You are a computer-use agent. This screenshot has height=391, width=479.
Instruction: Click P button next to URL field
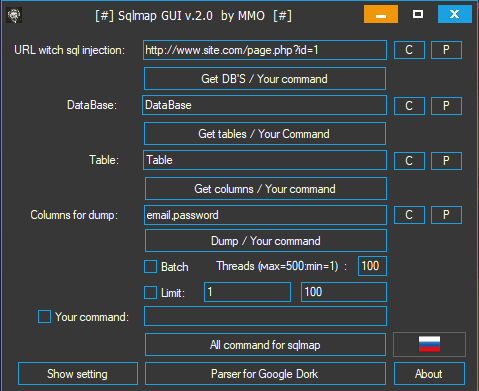[446, 50]
